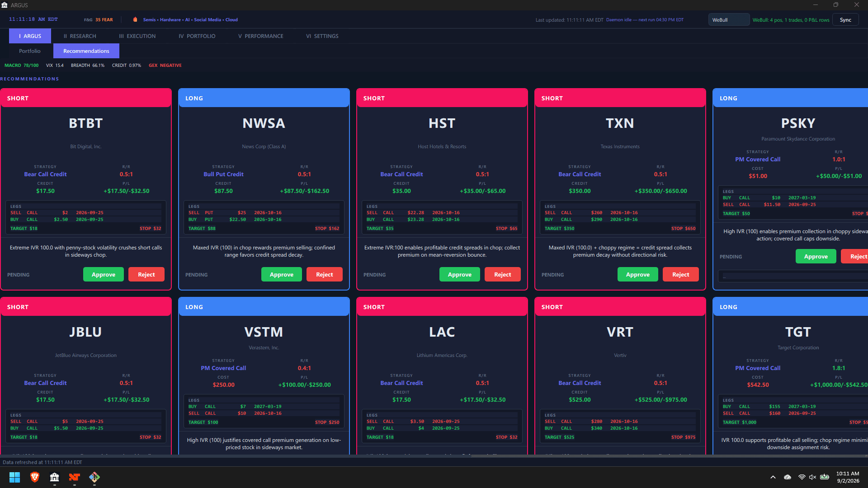
Task: Reject the BTBT recommendation
Action: coord(146,274)
